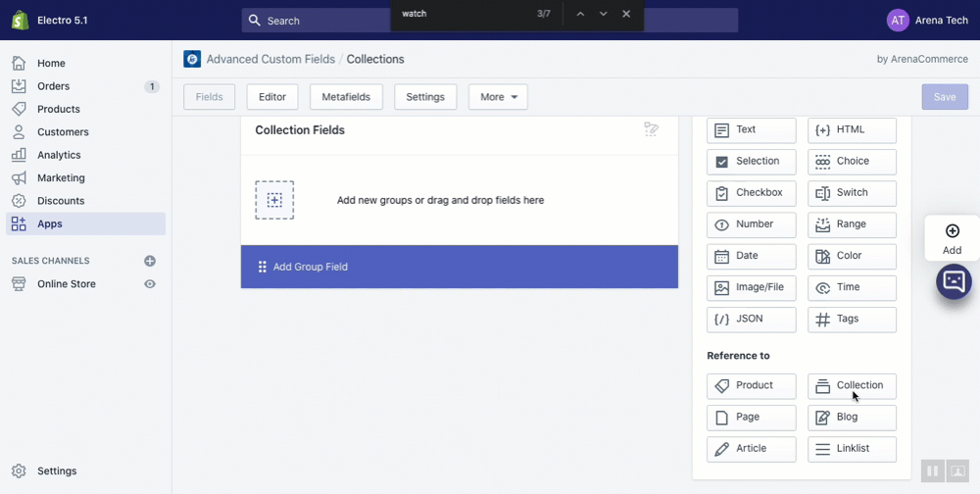Add a Collection reference field

click(852, 386)
